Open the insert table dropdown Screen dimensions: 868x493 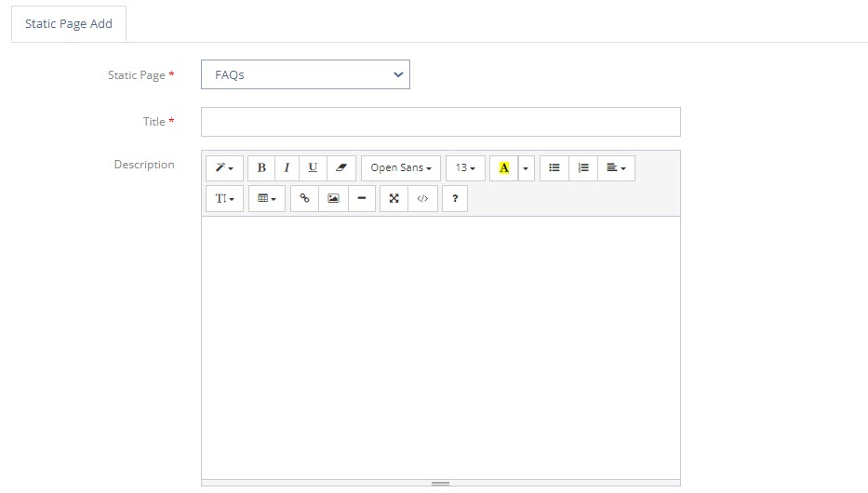pyautogui.click(x=267, y=199)
